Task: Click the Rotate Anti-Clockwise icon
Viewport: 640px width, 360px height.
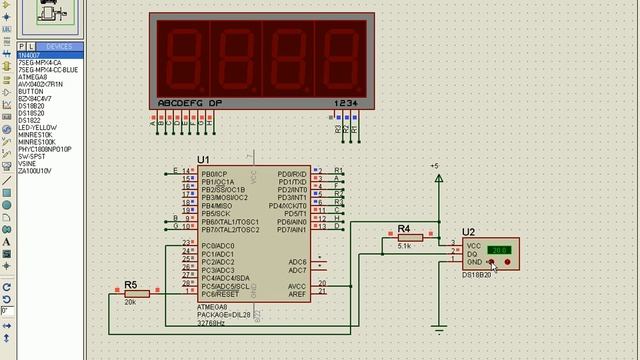Action: [7, 300]
